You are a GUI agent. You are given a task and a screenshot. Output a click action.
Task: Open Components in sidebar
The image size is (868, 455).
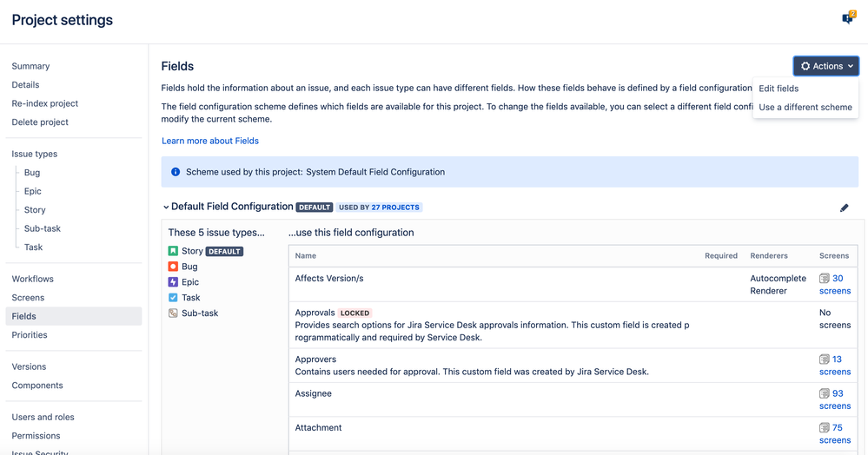(37, 386)
